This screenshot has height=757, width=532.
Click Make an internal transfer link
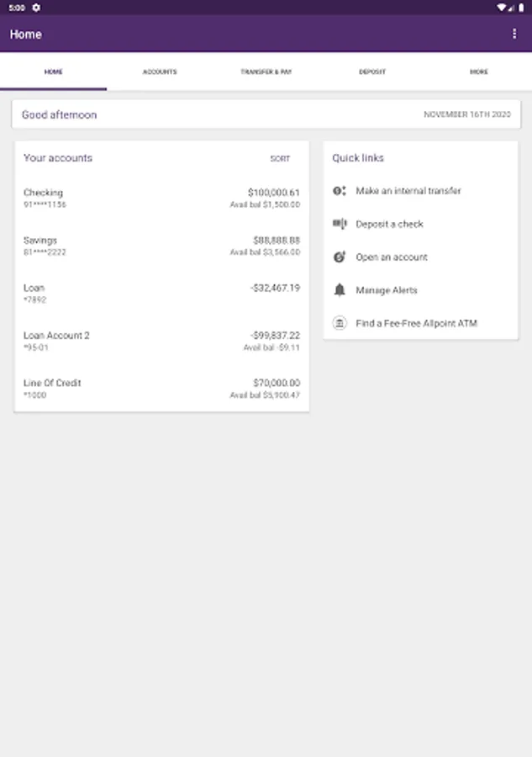pos(408,191)
